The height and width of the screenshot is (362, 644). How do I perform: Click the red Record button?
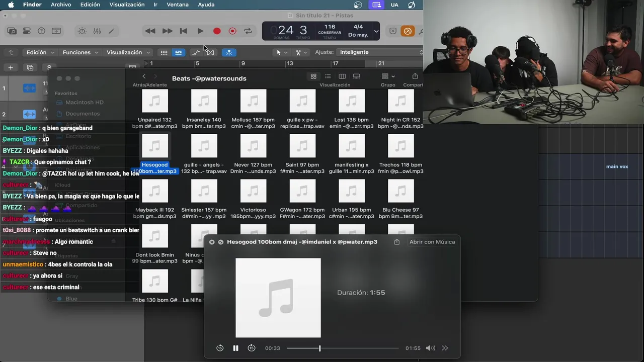pos(217,31)
